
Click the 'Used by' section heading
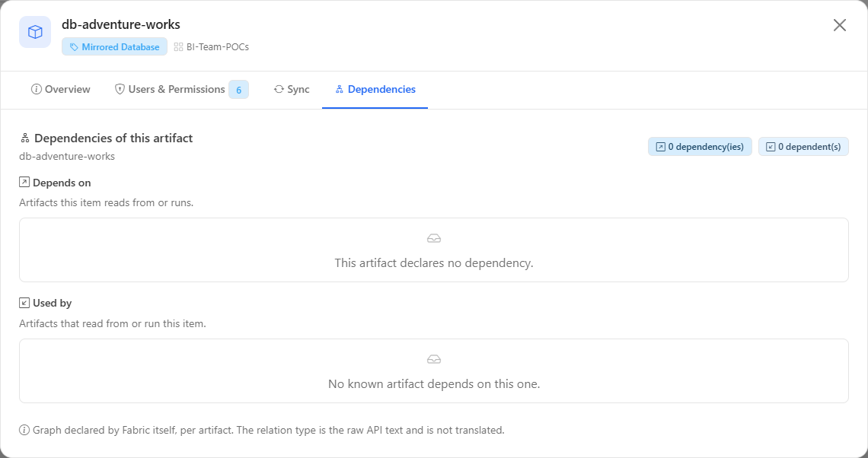(52, 303)
